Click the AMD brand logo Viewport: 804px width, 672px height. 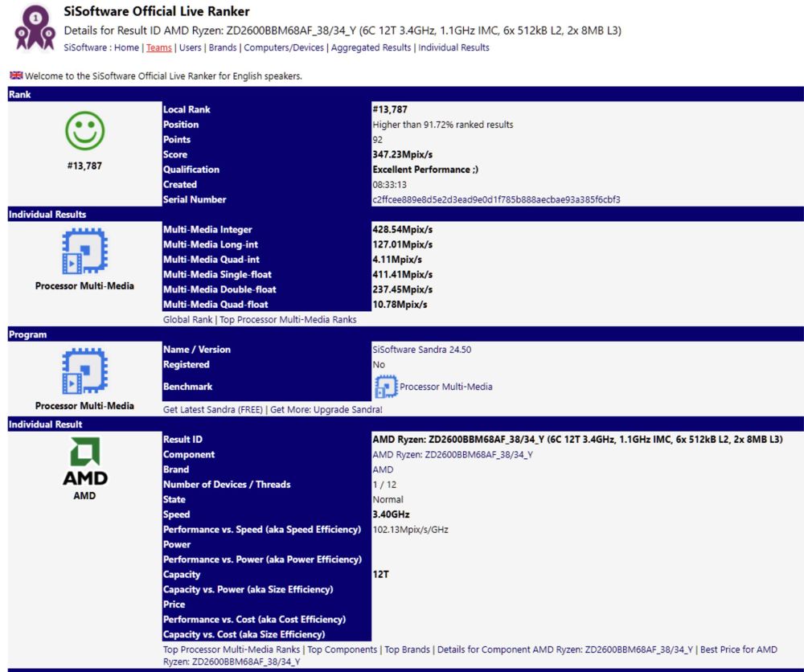84,461
